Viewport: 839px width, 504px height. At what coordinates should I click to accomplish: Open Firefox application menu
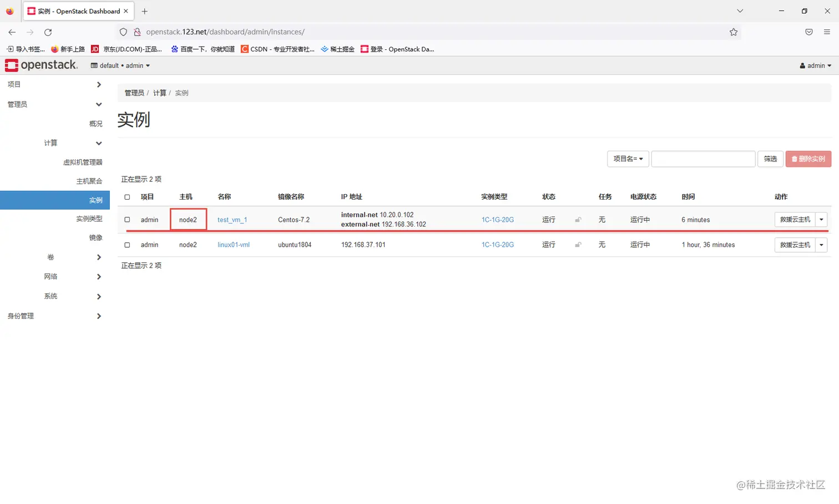click(x=827, y=32)
